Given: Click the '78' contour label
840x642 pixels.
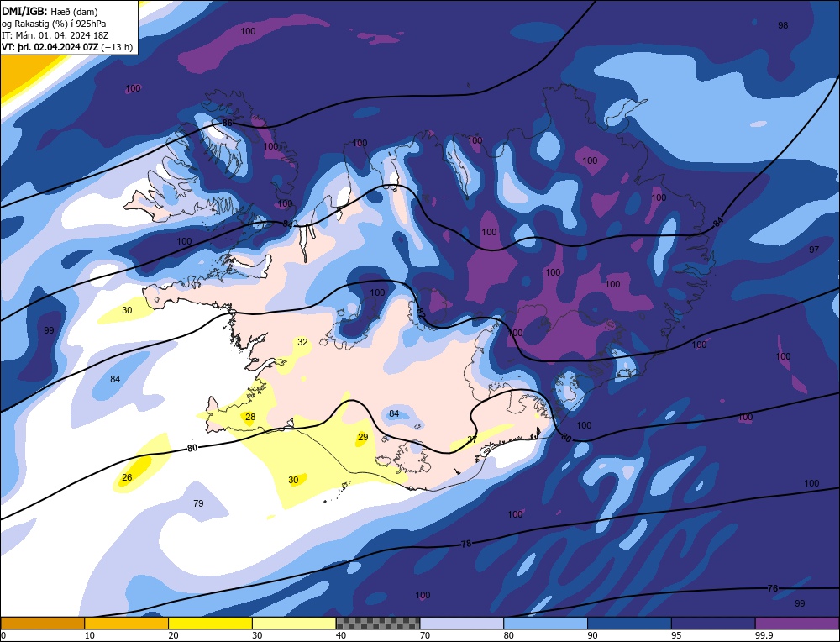Looking at the screenshot, I should coord(466,544).
